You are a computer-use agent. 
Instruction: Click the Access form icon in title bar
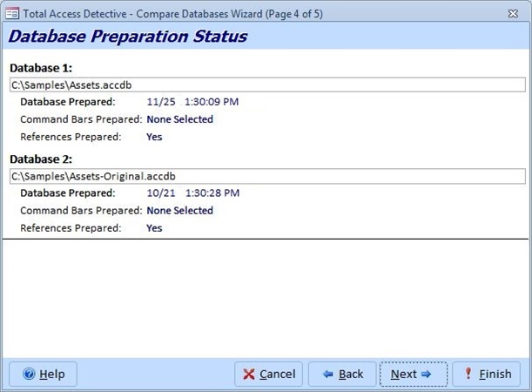coord(12,14)
